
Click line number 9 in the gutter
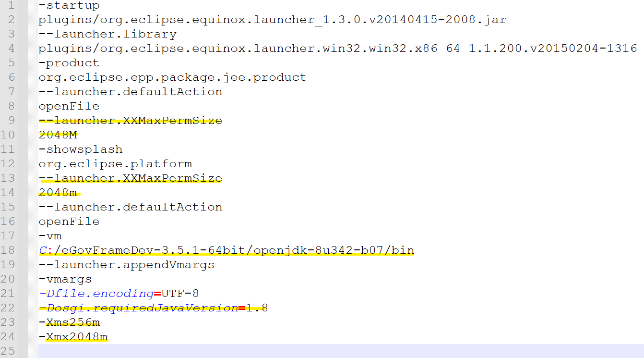(12, 121)
